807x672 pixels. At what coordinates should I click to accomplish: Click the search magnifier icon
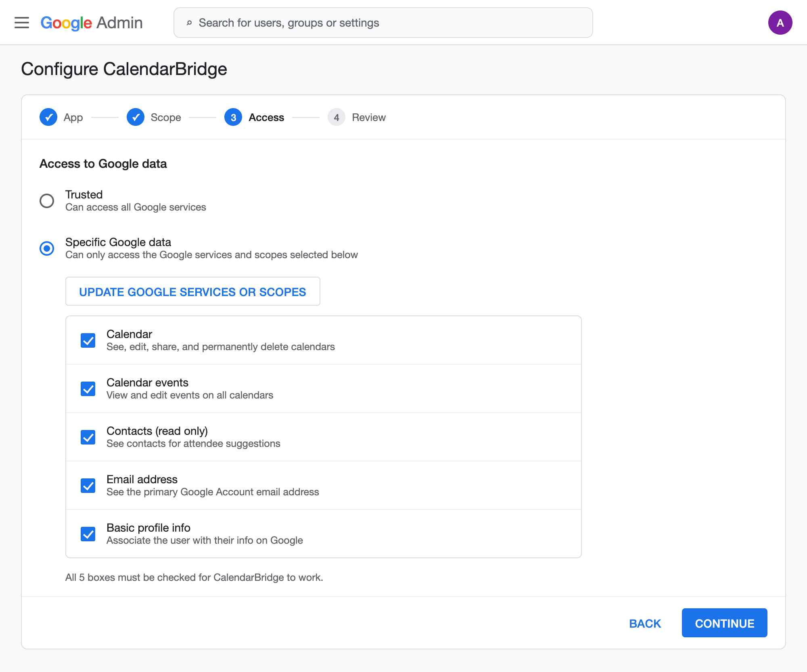(x=189, y=23)
